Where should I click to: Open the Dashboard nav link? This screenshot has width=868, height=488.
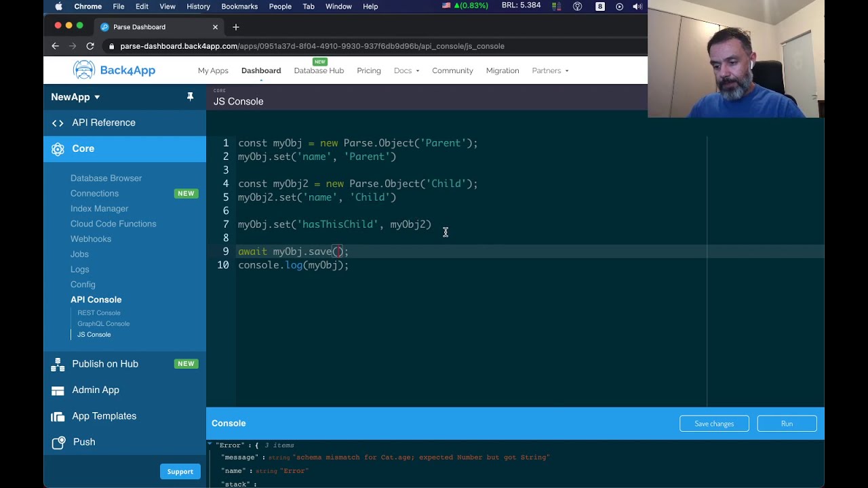(x=261, y=70)
